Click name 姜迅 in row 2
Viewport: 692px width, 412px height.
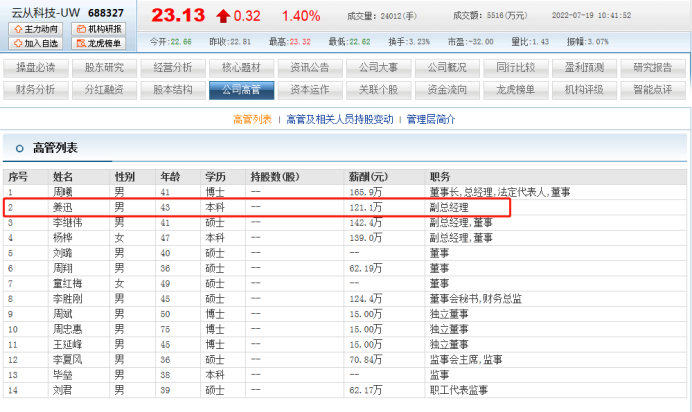(63, 207)
